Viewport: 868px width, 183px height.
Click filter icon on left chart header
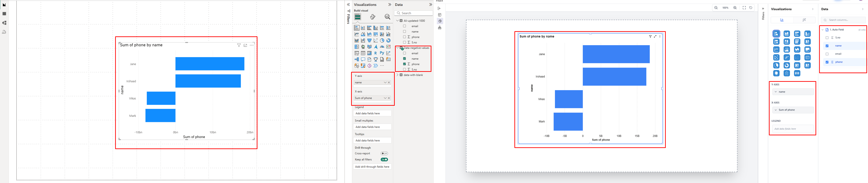click(239, 45)
